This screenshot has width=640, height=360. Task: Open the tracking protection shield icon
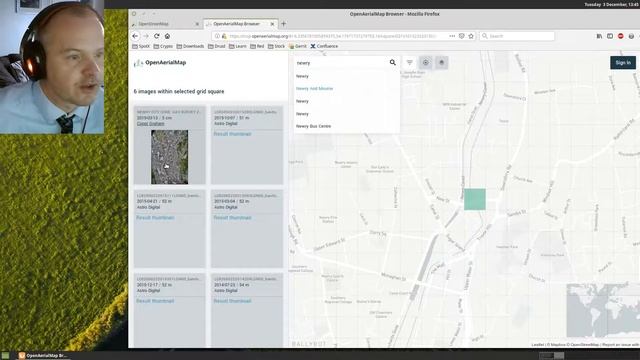click(462, 36)
